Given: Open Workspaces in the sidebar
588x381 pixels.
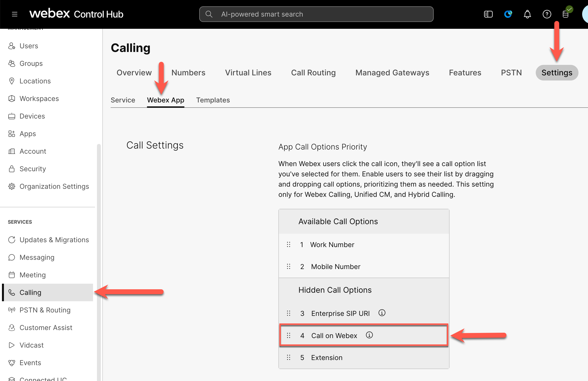Looking at the screenshot, I should [39, 99].
